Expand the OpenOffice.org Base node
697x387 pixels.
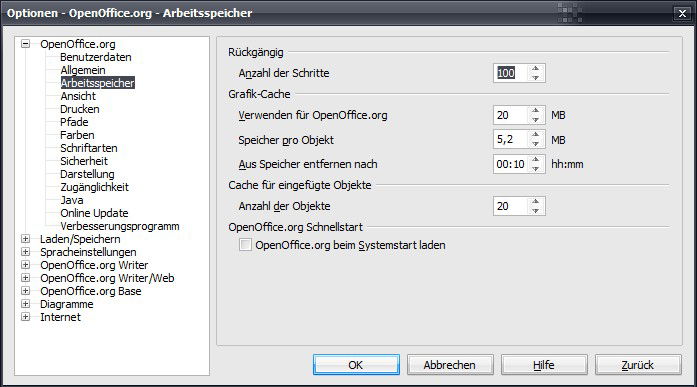(26, 291)
